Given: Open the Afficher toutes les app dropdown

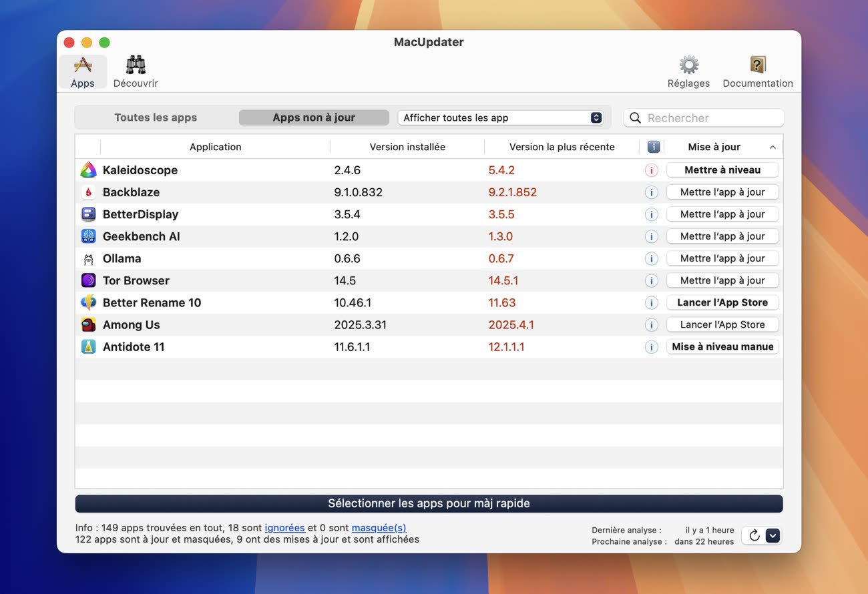Looking at the screenshot, I should tap(501, 117).
